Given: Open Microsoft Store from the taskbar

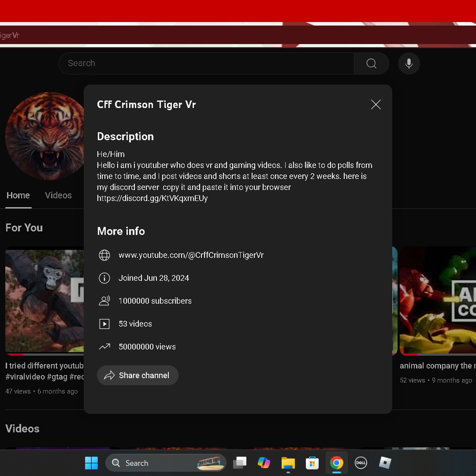Looking at the screenshot, I should pyautogui.click(x=312, y=463).
